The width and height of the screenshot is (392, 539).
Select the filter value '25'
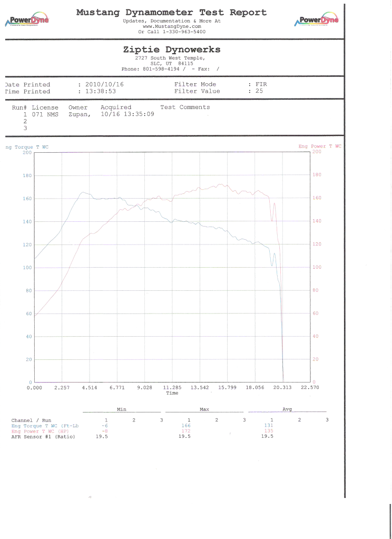click(x=259, y=91)
